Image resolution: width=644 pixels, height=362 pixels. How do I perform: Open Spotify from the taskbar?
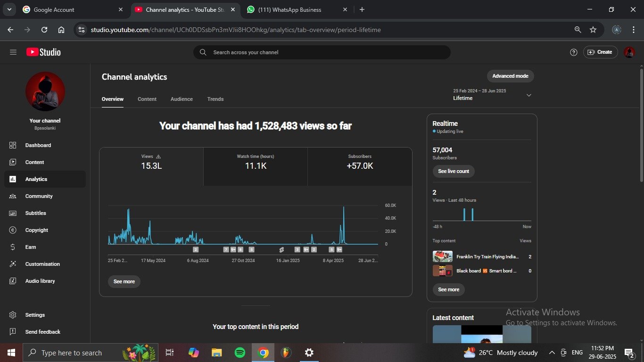[x=240, y=353]
